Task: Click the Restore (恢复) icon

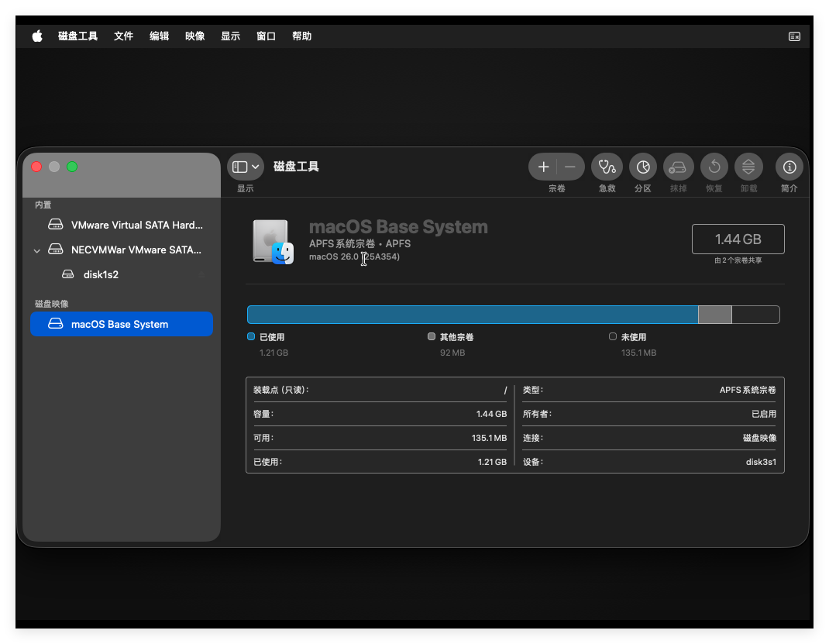Action: 714,167
